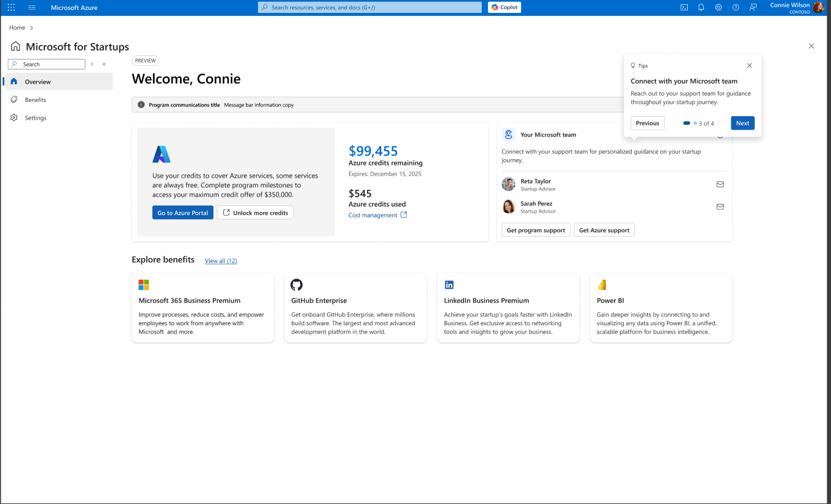Screen dimensions: 831x504
Task: Click the Microsoft 365 logo icon
Action: (x=144, y=285)
